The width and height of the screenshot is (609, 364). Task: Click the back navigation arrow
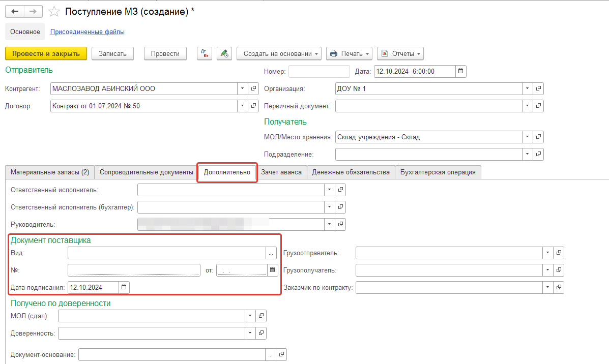click(x=15, y=11)
